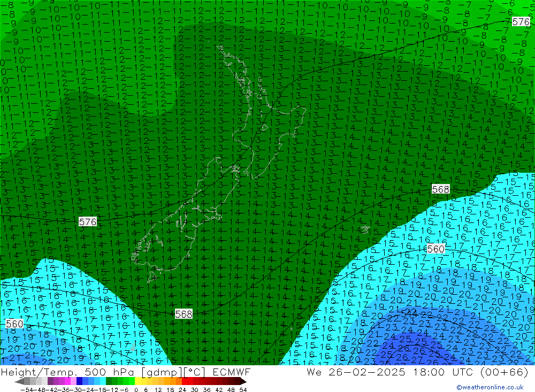Image resolution: width=535 pixels, height=392 pixels.
Task: Select the 568 contour label east of New Zealand
Action: point(440,189)
